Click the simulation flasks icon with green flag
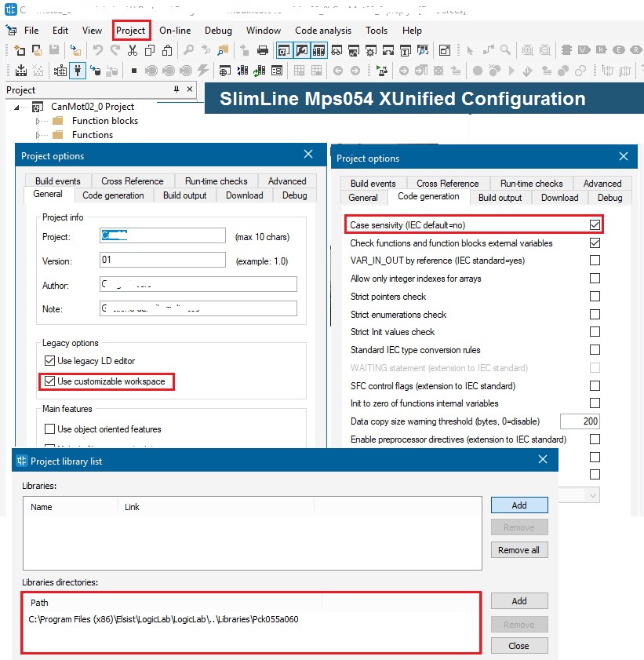The width and height of the screenshot is (644, 660). (382, 71)
